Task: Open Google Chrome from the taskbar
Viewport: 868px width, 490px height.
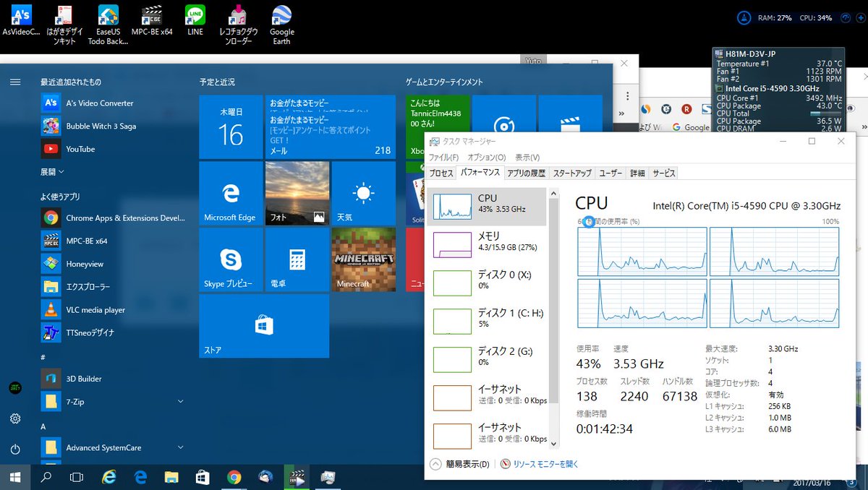Action: 234,477
